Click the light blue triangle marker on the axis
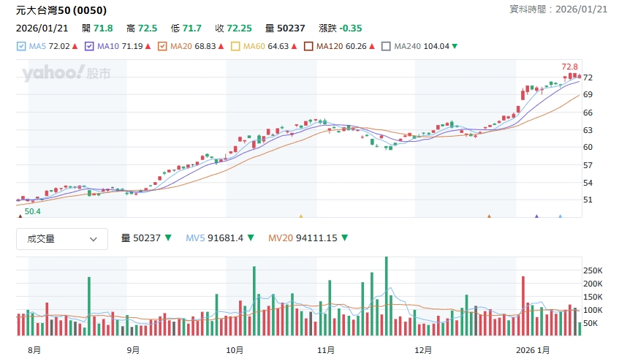The width and height of the screenshot is (619, 364). pos(560,216)
